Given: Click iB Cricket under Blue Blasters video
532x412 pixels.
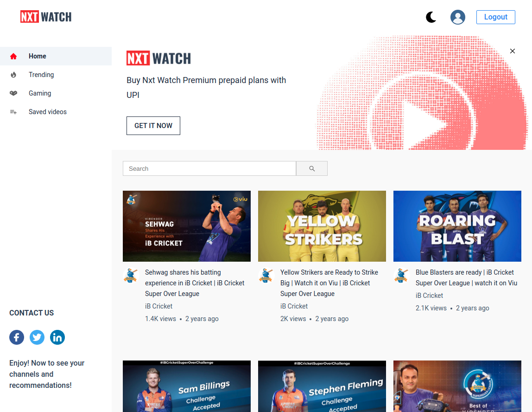Looking at the screenshot, I should pyautogui.click(x=429, y=296).
